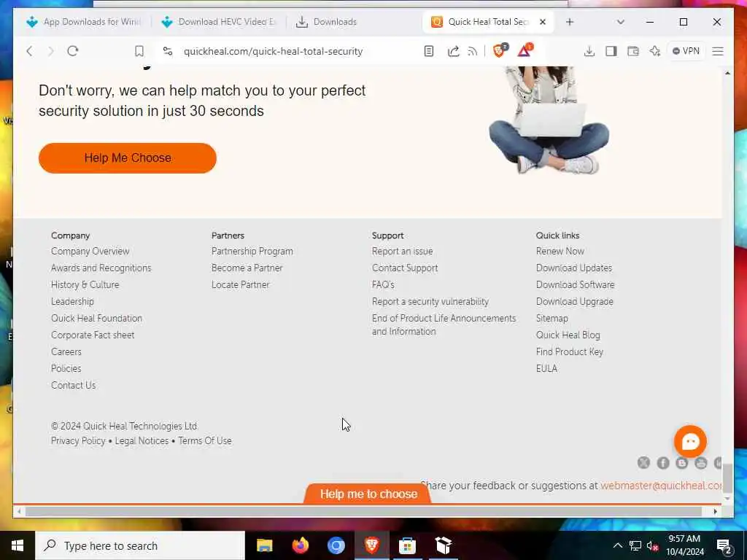
Task: Open Report an issue link
Action: tap(402, 251)
